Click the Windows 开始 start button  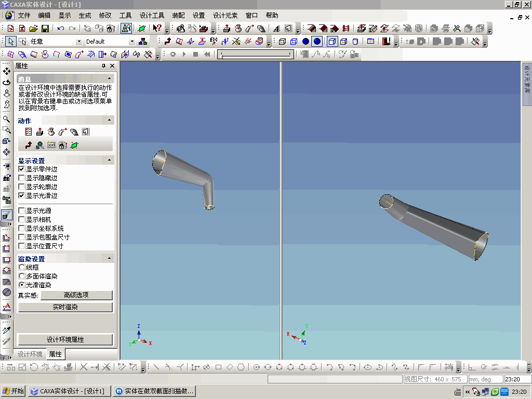click(x=13, y=391)
